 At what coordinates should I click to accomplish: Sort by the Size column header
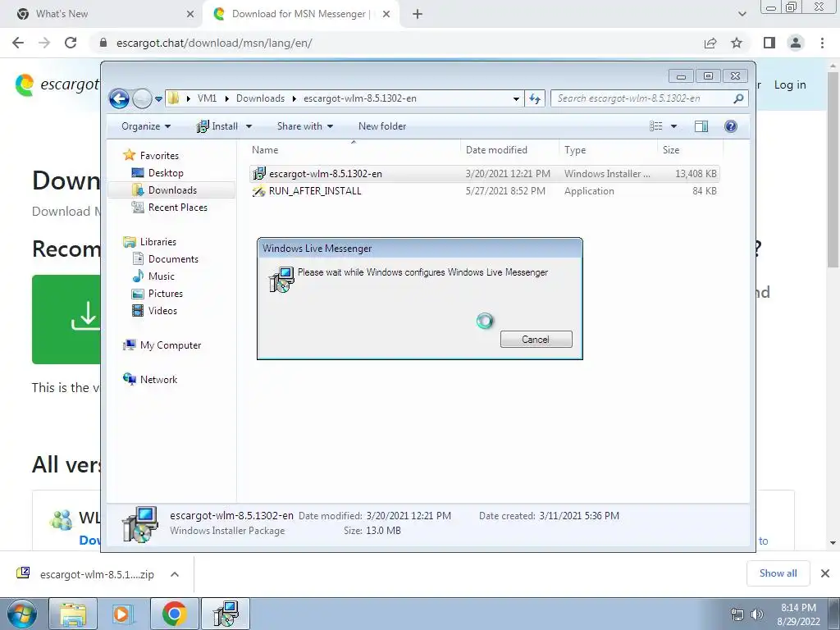[690, 150]
